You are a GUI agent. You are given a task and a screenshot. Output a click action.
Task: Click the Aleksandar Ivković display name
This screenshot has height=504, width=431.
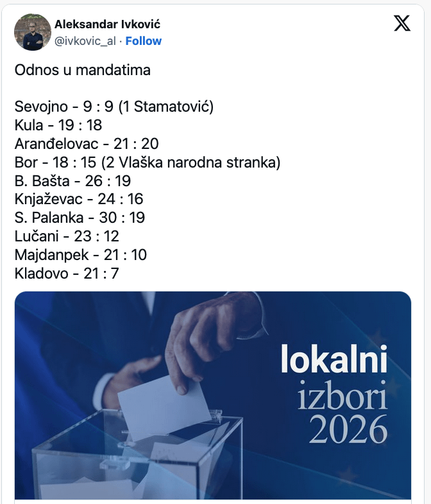(107, 24)
